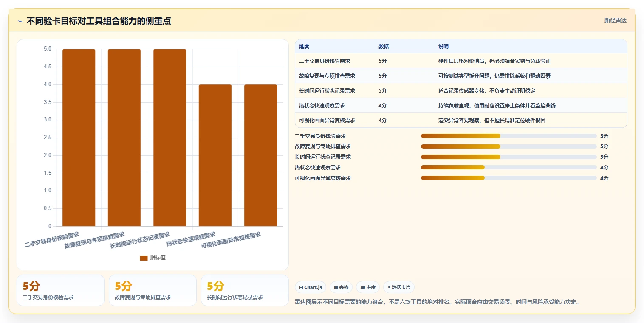
Task: Select the Chart.js chip
Action: coord(310,287)
